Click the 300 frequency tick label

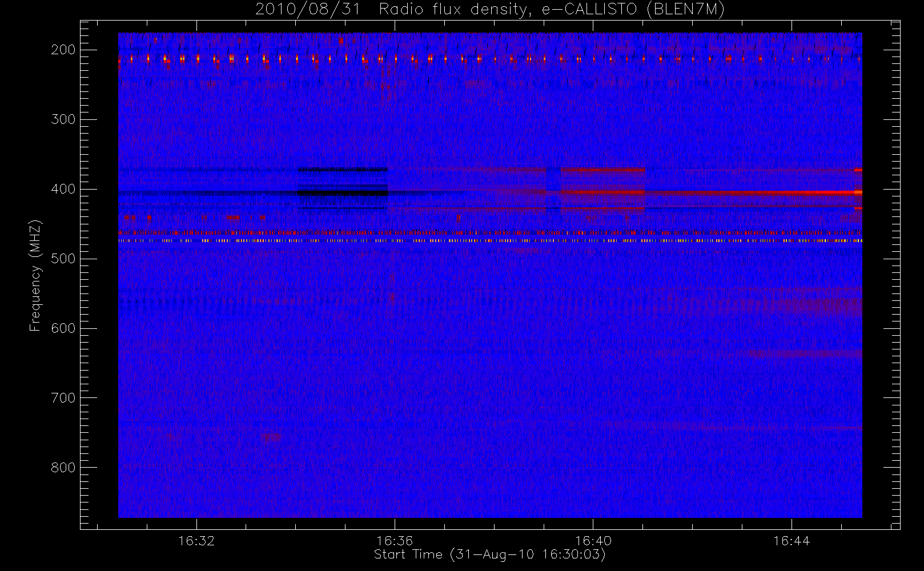63,119
